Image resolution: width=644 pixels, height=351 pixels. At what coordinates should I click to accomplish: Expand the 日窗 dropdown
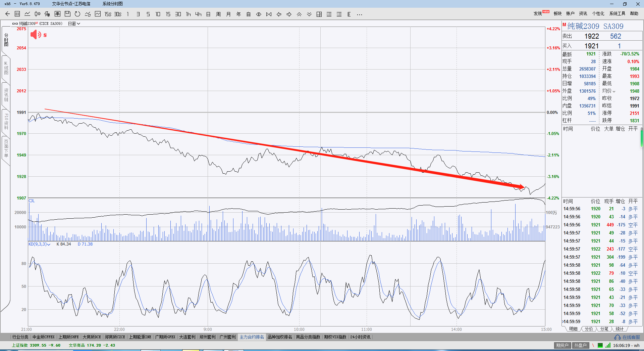[74, 24]
